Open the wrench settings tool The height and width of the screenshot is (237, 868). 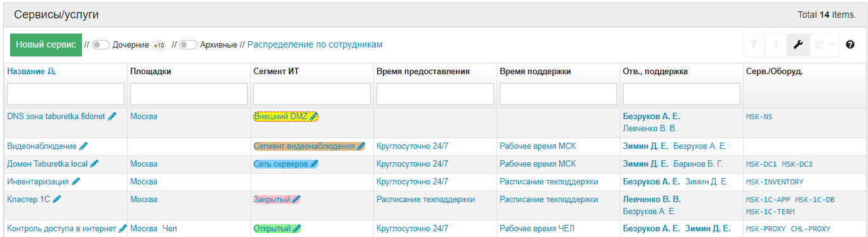tap(798, 44)
